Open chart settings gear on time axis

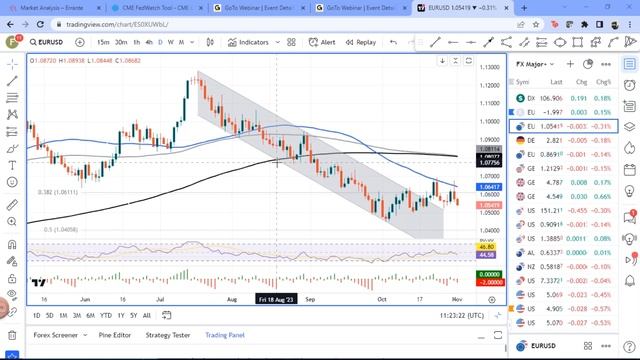[492, 300]
